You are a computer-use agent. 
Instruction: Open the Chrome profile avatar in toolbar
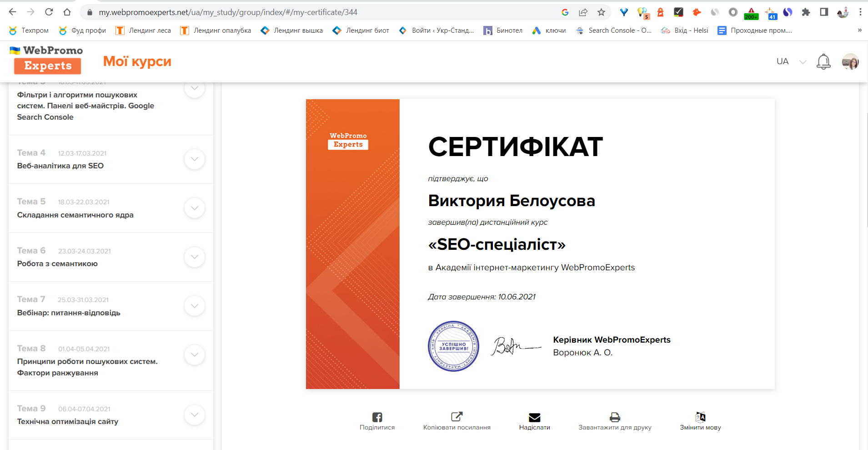[x=843, y=12]
